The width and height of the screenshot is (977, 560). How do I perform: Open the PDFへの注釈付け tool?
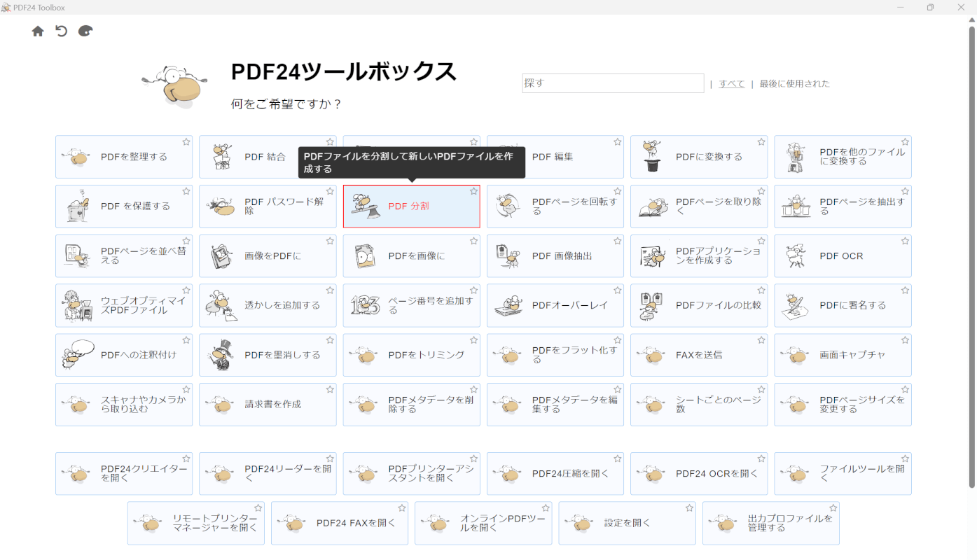tap(124, 355)
